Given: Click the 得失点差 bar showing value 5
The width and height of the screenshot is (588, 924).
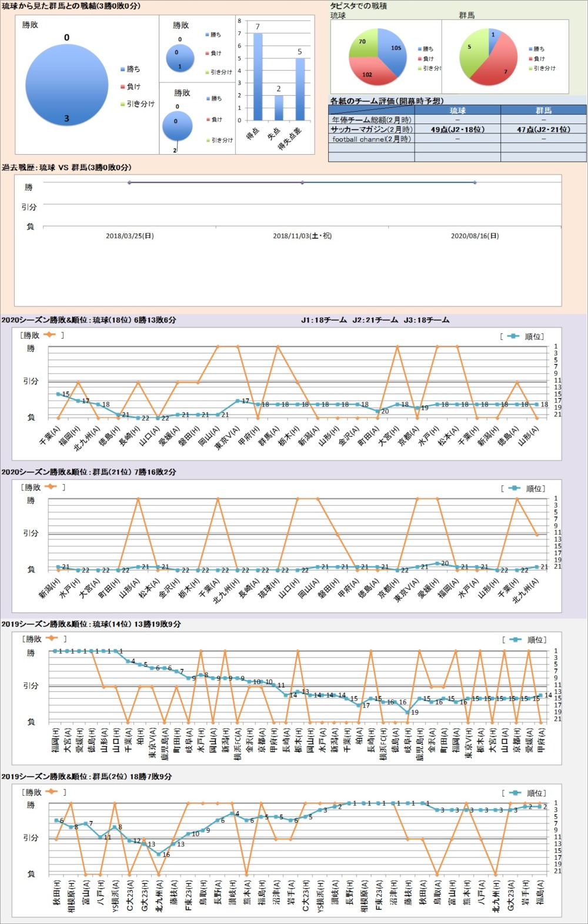Looking at the screenshot, I should (300, 89).
